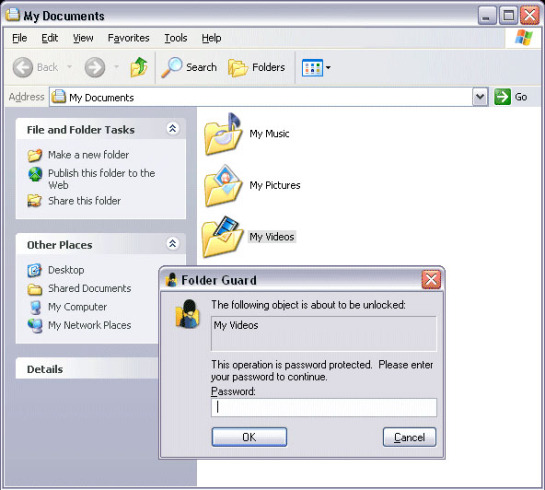Click the My Music label
Screen dimensions: 545x490
(x=269, y=134)
